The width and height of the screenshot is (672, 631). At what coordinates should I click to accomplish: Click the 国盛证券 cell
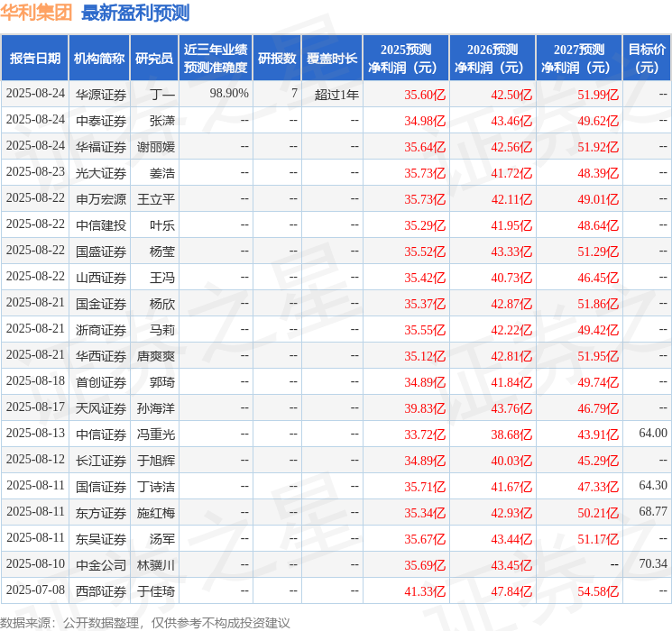click(101, 251)
